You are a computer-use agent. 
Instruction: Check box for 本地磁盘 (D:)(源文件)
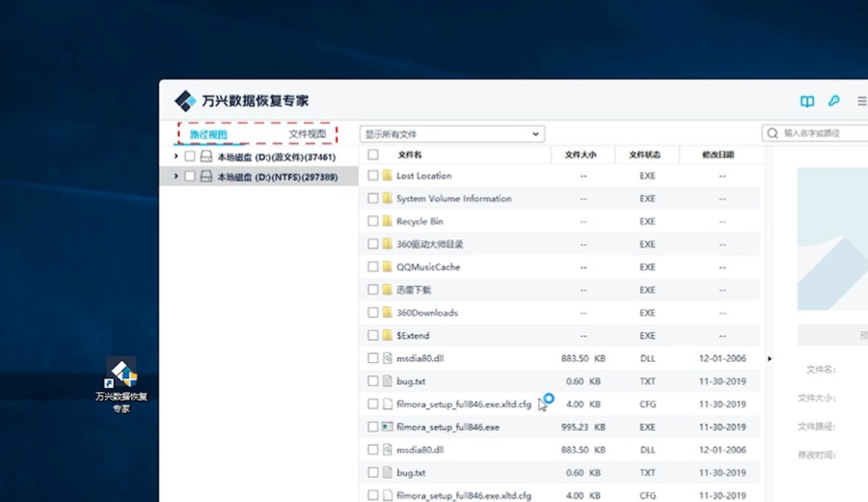click(190, 156)
